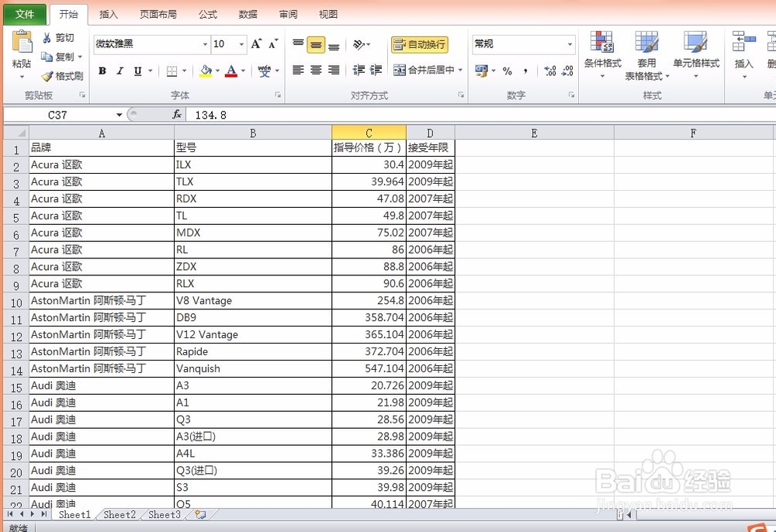Screen dimensions: 776x532
Task: Toggle Bold formatting
Action: [x=102, y=71]
